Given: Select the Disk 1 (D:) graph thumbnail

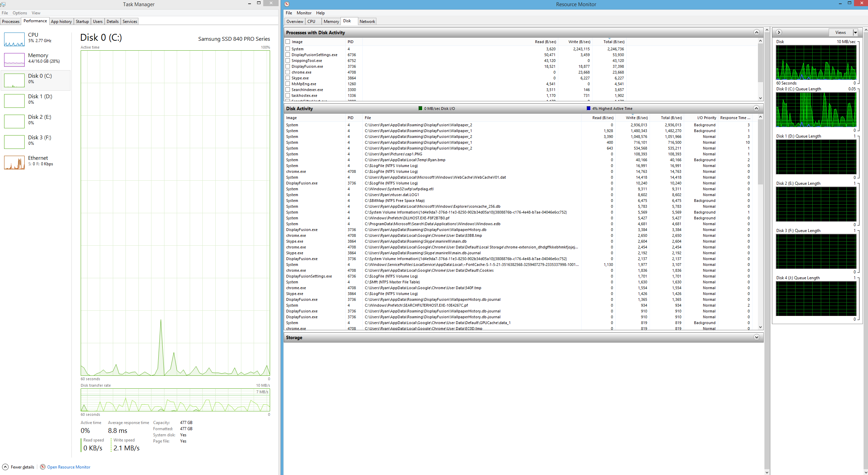Looking at the screenshot, I should [14, 101].
